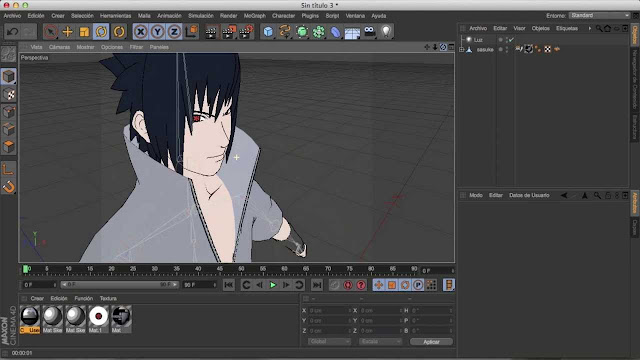The height and width of the screenshot is (360, 640).
Task: Activate the highlighted Rotate tool
Action: [x=101, y=31]
